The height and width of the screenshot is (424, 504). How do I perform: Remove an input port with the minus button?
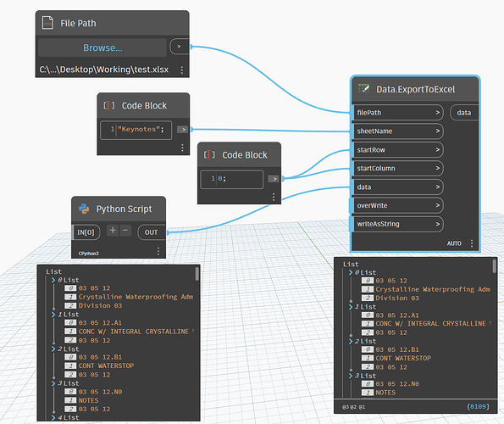click(125, 231)
